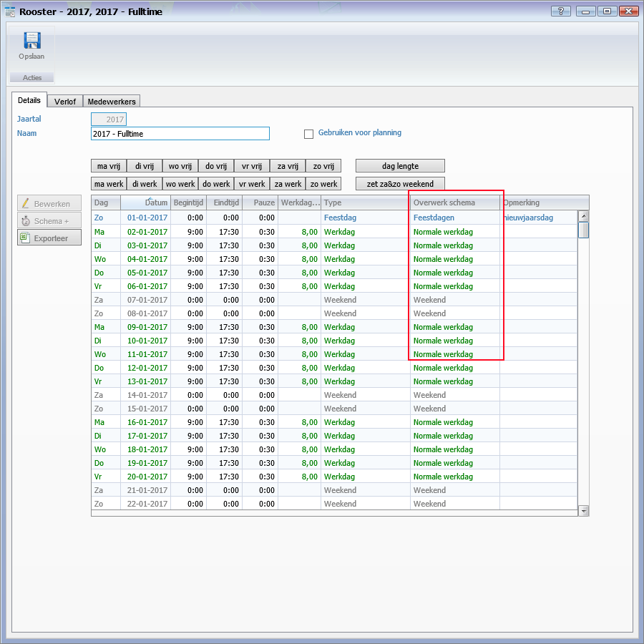This screenshot has width=644, height=644.
Task: Open the Medewerkers tab
Action: [x=112, y=102]
